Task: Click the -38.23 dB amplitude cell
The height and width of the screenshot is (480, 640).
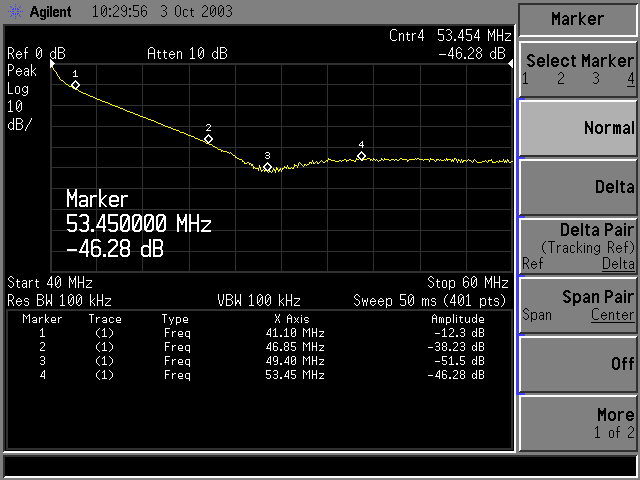Action: (456, 347)
